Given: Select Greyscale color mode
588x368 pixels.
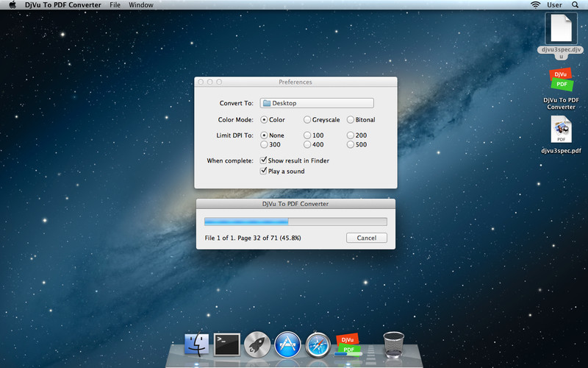Looking at the screenshot, I should click(x=307, y=120).
